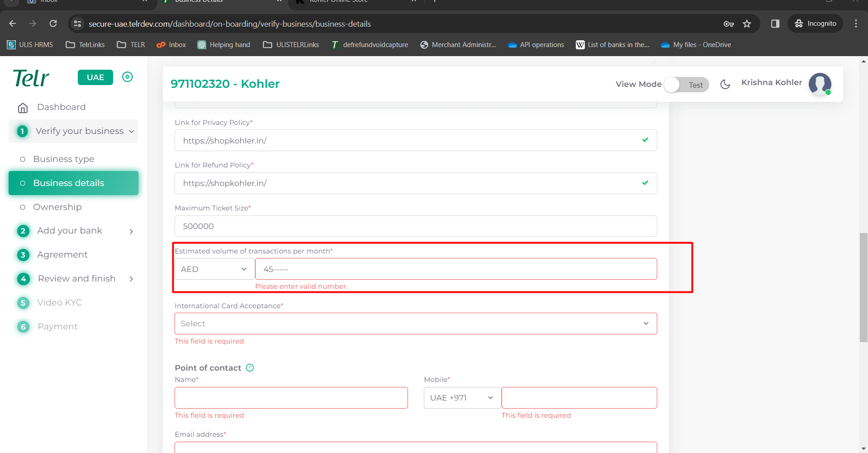Open Payment step in sidebar
868x453 pixels.
57,327
